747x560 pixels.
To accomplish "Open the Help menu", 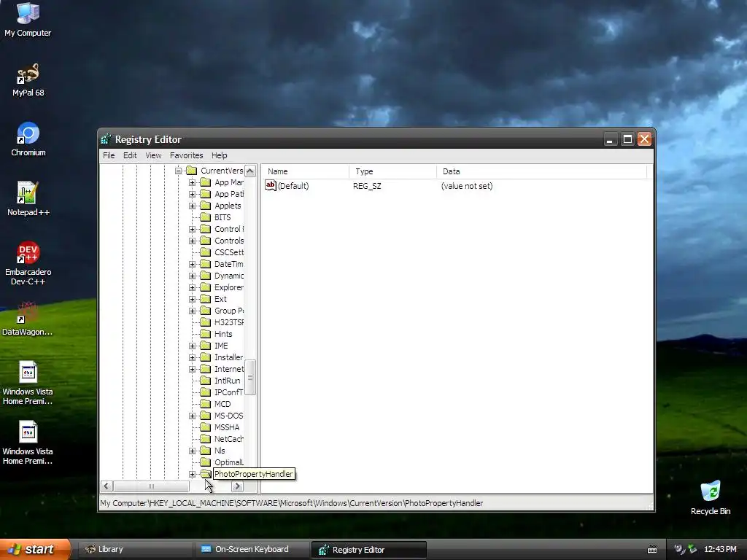I will (219, 155).
